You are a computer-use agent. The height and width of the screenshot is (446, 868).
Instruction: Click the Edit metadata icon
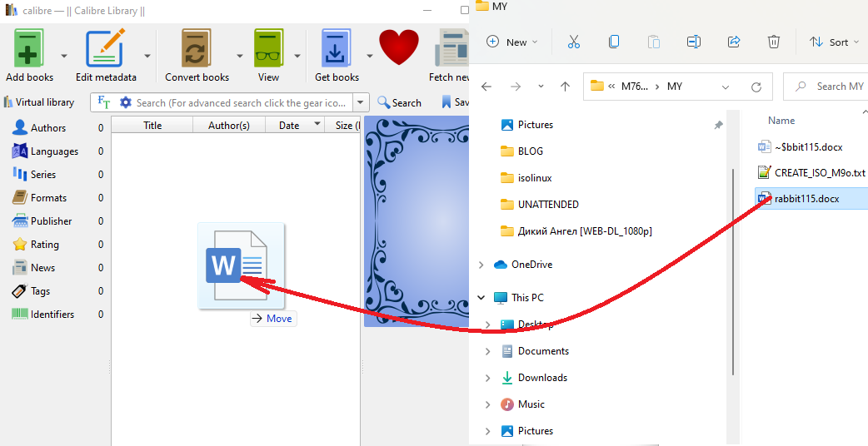click(x=105, y=48)
